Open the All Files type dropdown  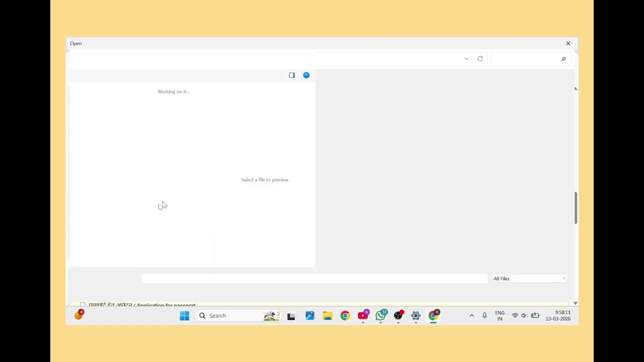pos(529,279)
